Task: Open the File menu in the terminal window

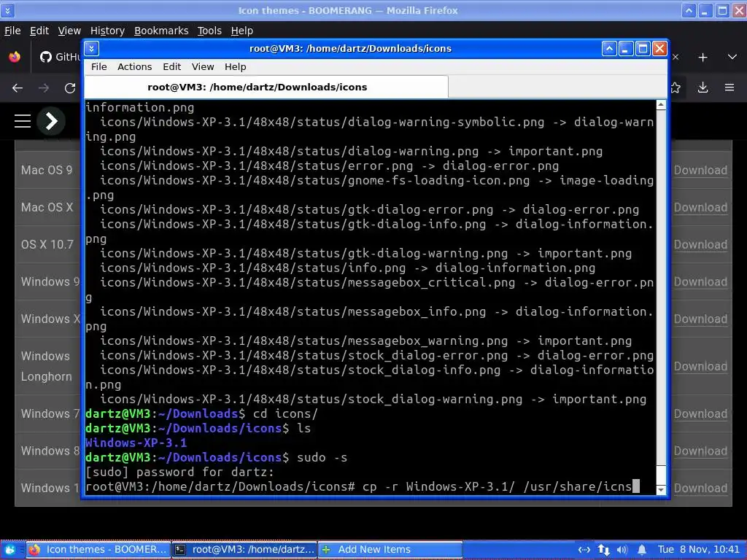Action: point(98,66)
